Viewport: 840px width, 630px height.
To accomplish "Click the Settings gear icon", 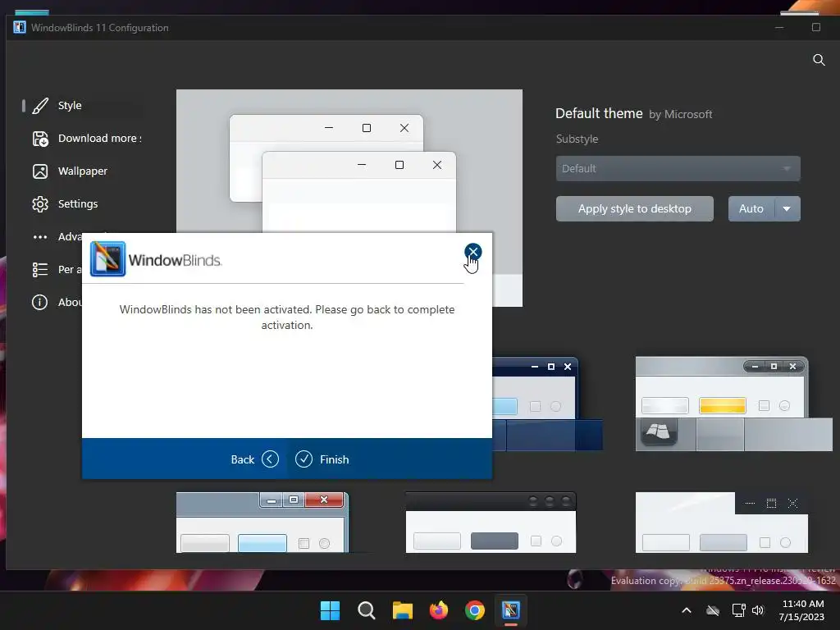I will [x=40, y=204].
